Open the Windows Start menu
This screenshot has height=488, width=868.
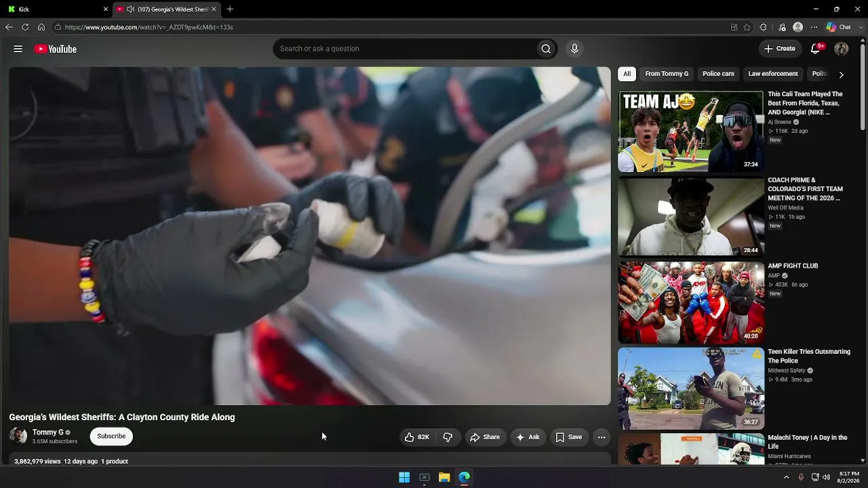(x=404, y=477)
